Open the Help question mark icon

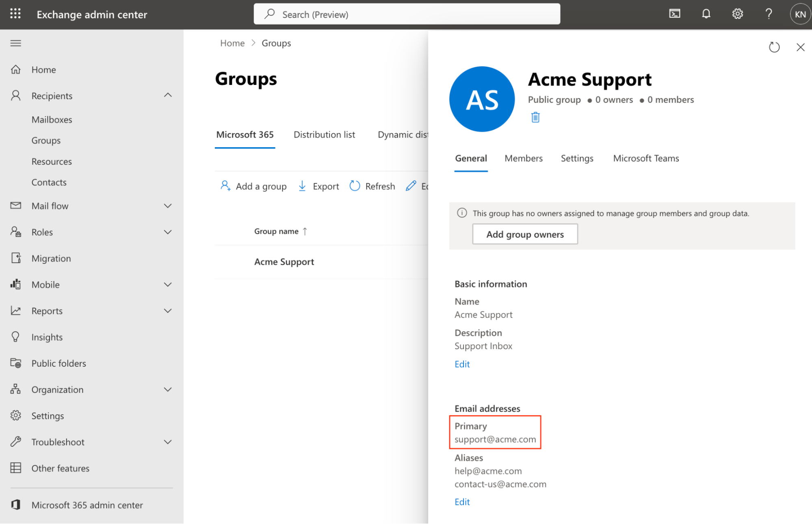pos(769,14)
